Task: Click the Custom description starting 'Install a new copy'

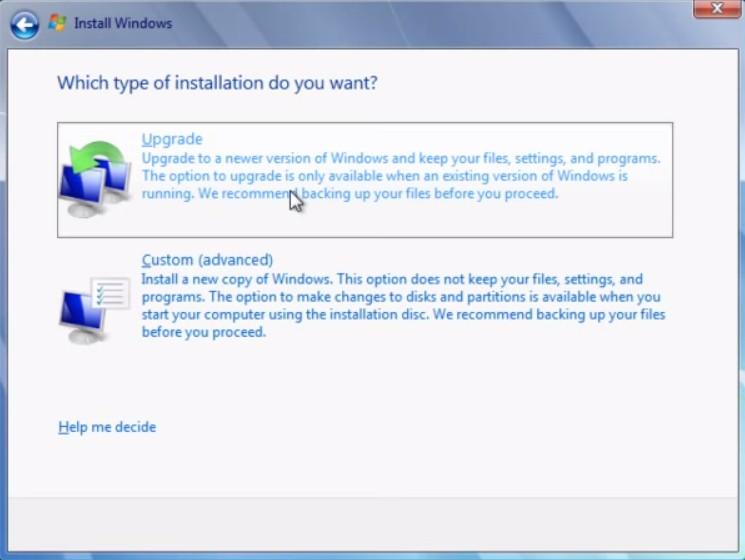Action: tap(403, 305)
